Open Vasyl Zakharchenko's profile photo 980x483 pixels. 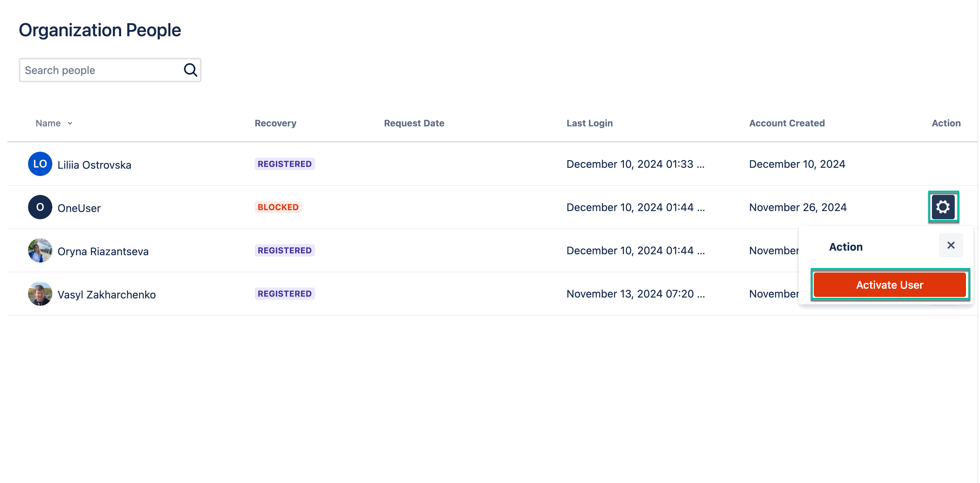point(40,294)
